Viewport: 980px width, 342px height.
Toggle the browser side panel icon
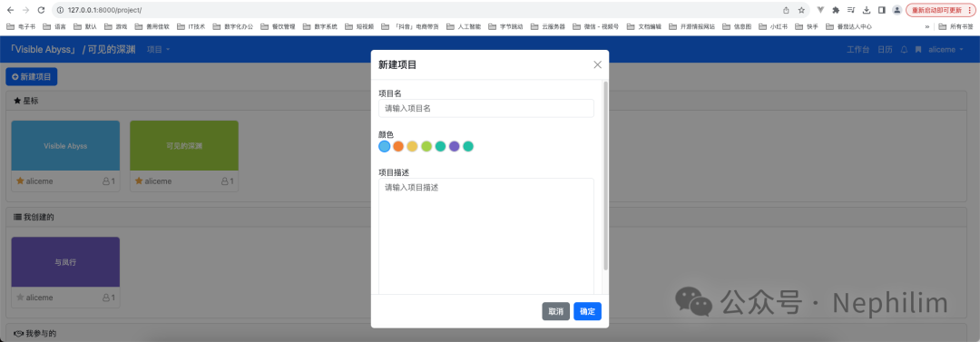(881, 10)
